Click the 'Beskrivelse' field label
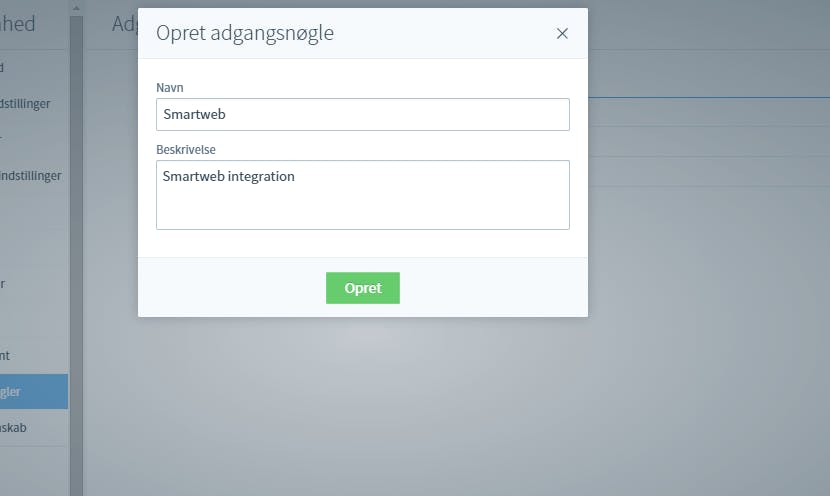 click(186, 149)
